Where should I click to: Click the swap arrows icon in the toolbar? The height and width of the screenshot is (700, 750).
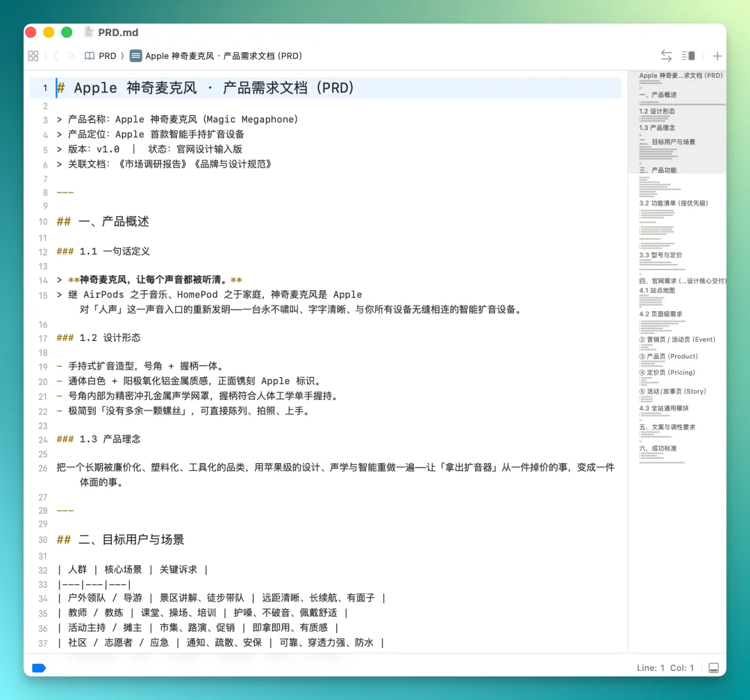[x=666, y=56]
